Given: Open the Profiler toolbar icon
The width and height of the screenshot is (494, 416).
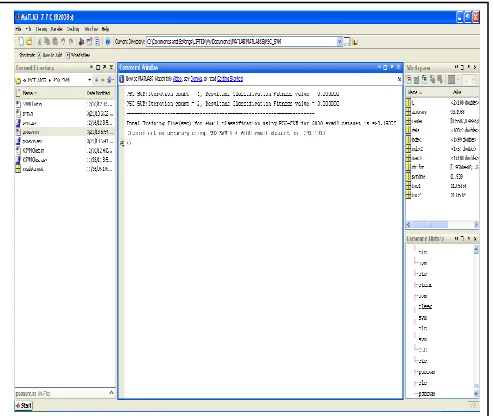Looking at the screenshot, I should [97, 42].
